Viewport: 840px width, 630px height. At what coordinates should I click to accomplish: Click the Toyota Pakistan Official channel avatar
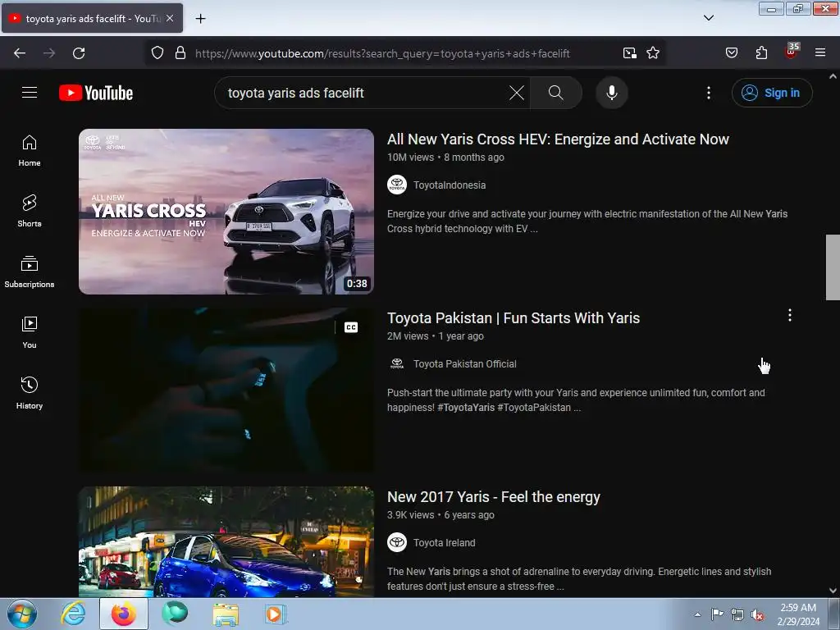pos(397,363)
